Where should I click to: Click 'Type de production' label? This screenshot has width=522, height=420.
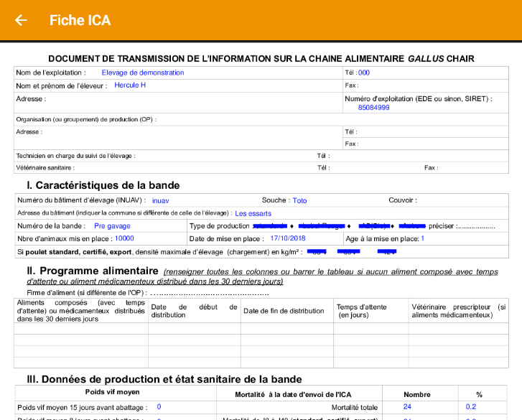click(x=220, y=226)
